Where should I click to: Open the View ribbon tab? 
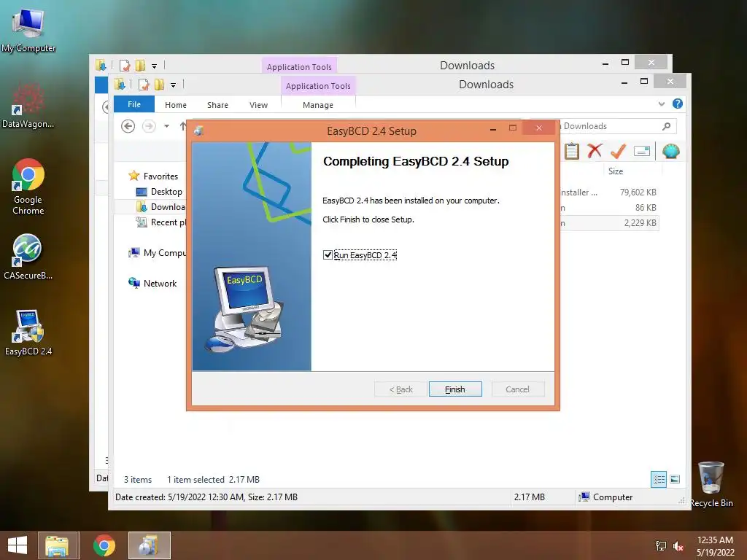[258, 105]
